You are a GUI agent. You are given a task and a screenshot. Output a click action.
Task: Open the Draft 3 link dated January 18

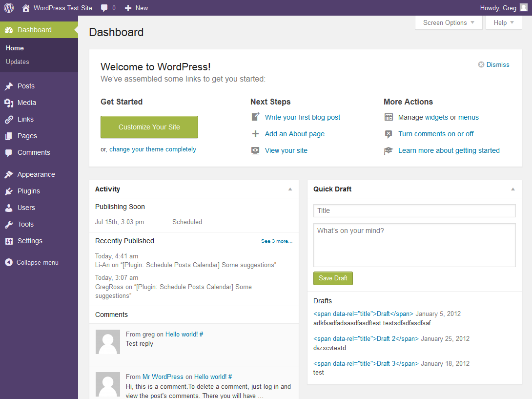pyautogui.click(x=366, y=363)
